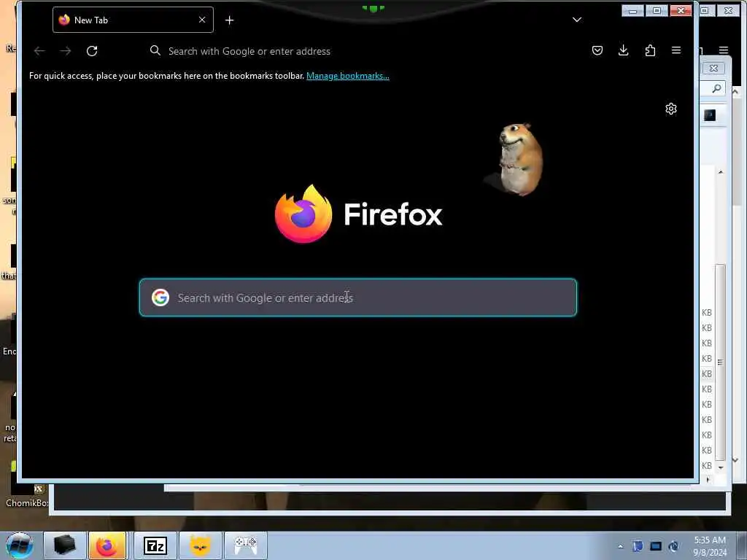This screenshot has height=560, width=747.
Task: Open a new tab with plus button
Action: point(229,20)
